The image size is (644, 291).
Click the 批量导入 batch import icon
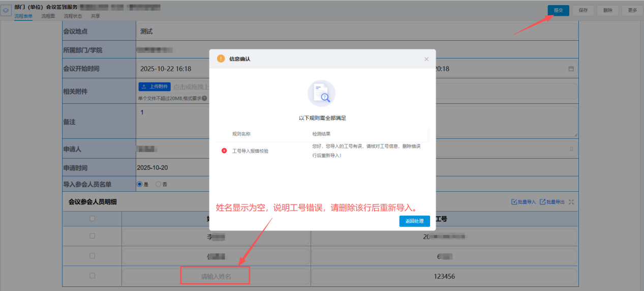[x=514, y=202]
